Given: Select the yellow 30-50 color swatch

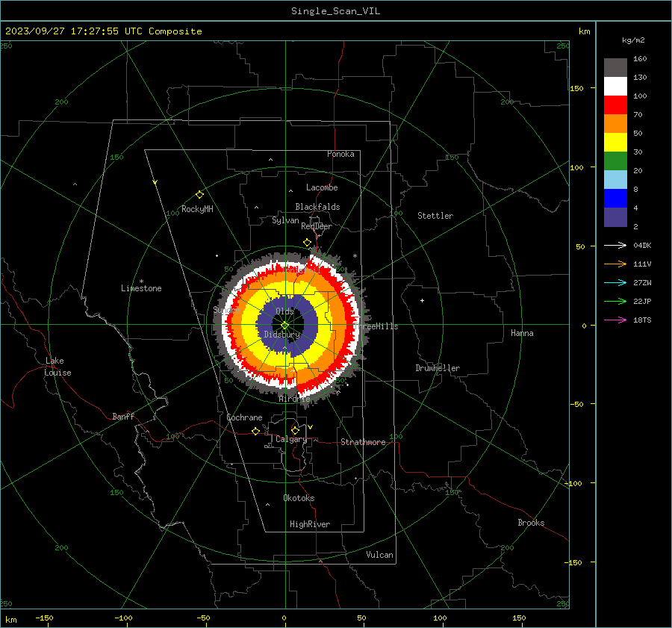Looking at the screenshot, I should [615, 143].
